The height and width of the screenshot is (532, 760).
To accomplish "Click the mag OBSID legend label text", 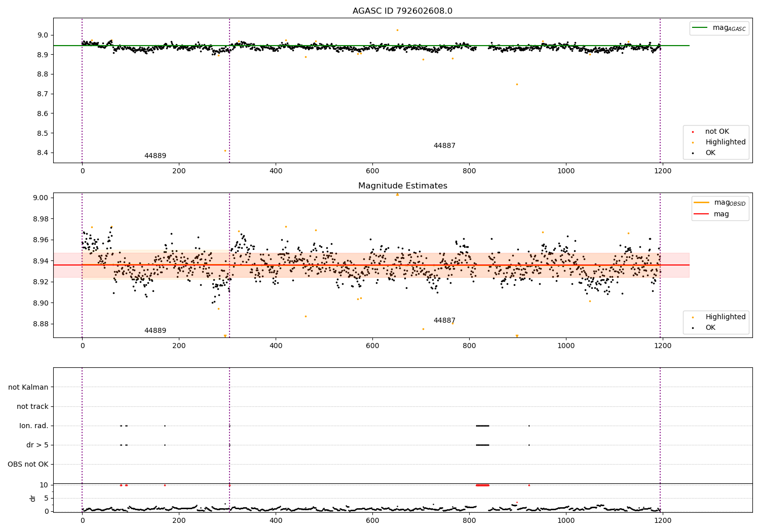I will (x=730, y=203).
